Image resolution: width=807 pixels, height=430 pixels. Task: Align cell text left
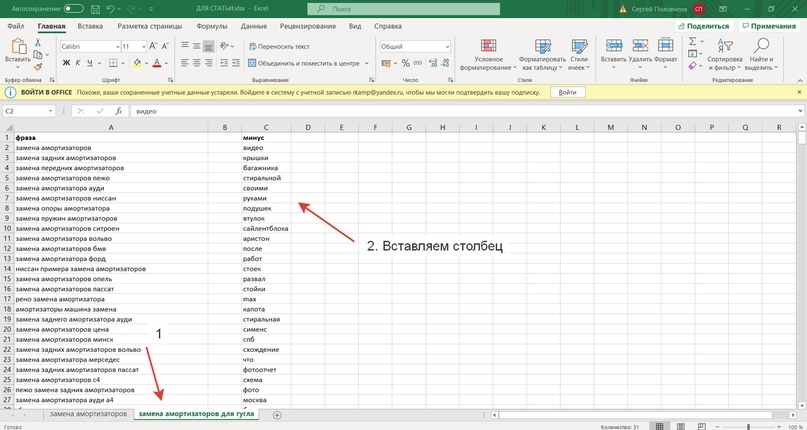[x=185, y=63]
